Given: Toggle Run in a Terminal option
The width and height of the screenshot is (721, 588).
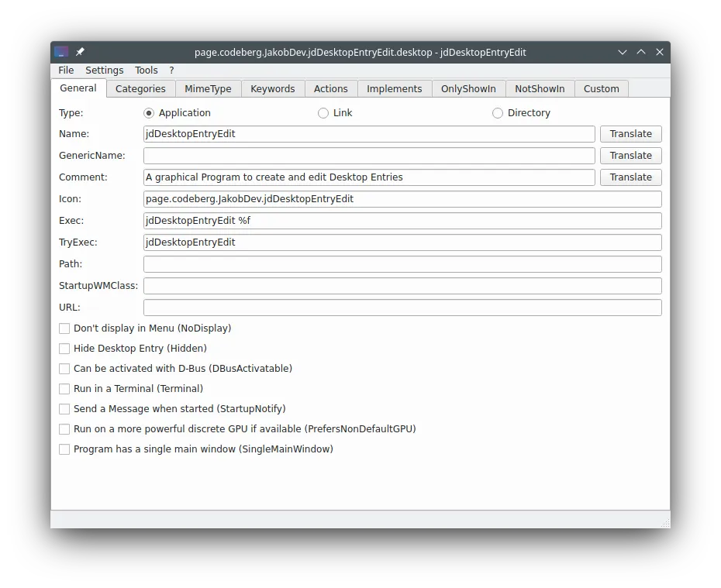Looking at the screenshot, I should click(64, 389).
